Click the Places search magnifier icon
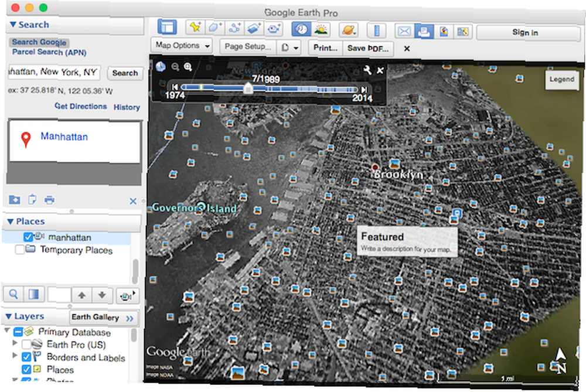Viewport: 586px width, 392px height. coord(13,295)
